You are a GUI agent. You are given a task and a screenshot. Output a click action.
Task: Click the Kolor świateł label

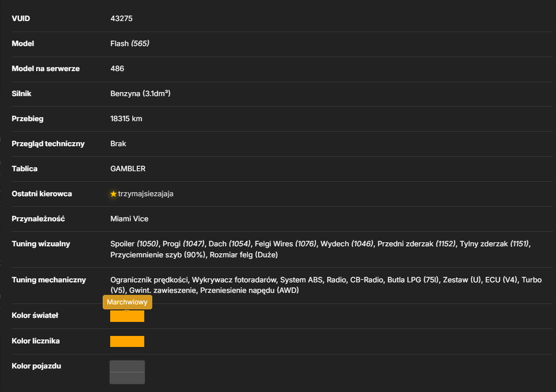click(34, 315)
